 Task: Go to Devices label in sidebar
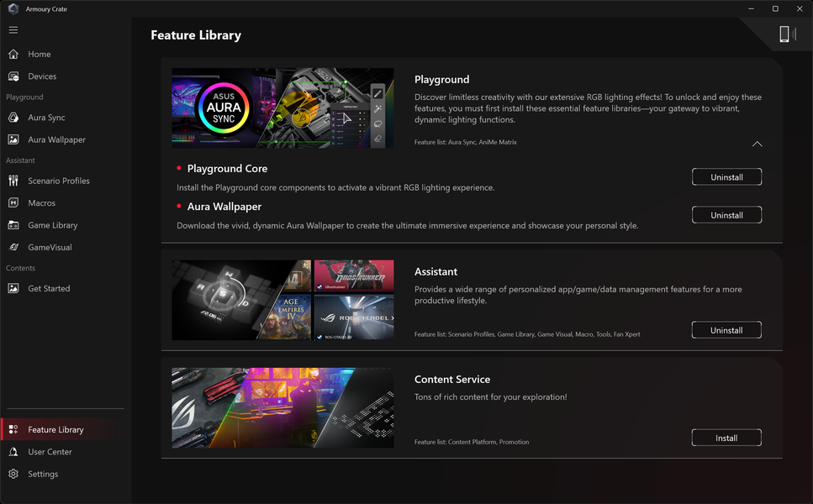[42, 76]
